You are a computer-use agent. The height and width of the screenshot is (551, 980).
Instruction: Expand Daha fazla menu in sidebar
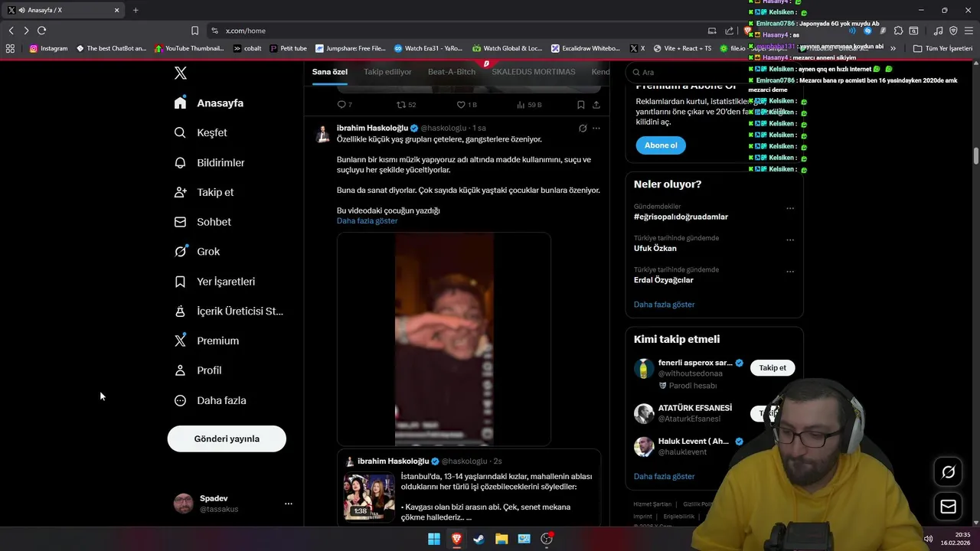click(x=211, y=400)
